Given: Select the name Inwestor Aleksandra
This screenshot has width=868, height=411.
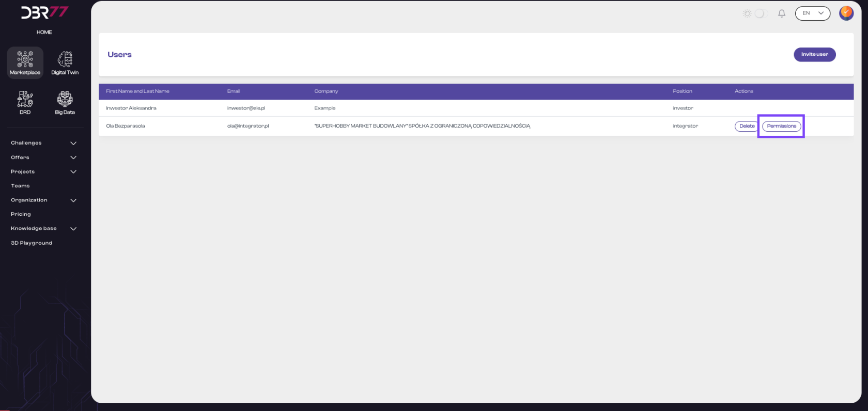Looking at the screenshot, I should [x=131, y=108].
